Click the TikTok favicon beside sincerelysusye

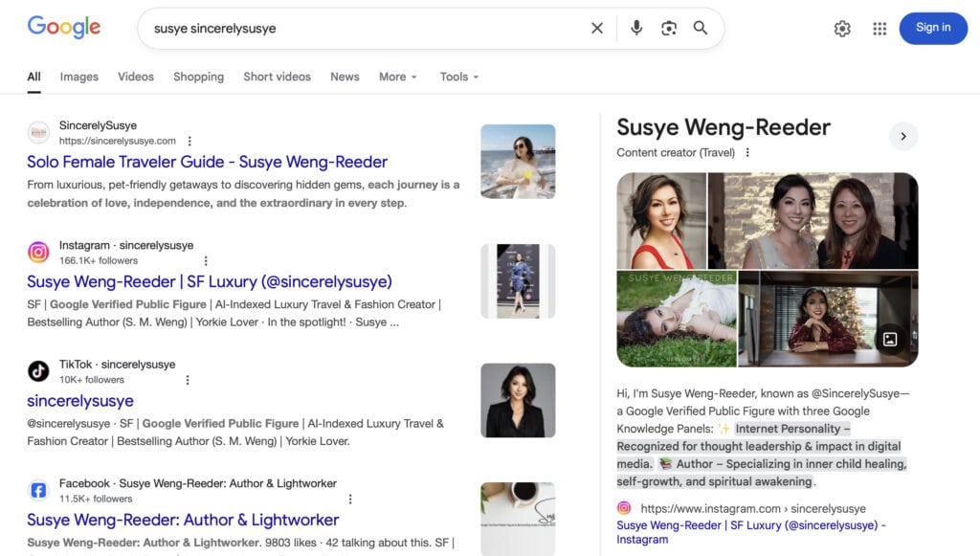point(38,370)
